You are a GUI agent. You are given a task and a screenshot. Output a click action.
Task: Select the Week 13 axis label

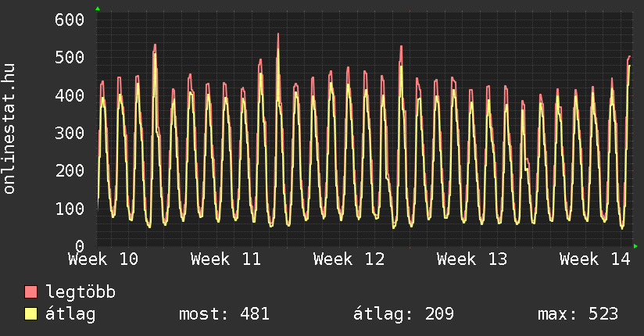point(471,259)
